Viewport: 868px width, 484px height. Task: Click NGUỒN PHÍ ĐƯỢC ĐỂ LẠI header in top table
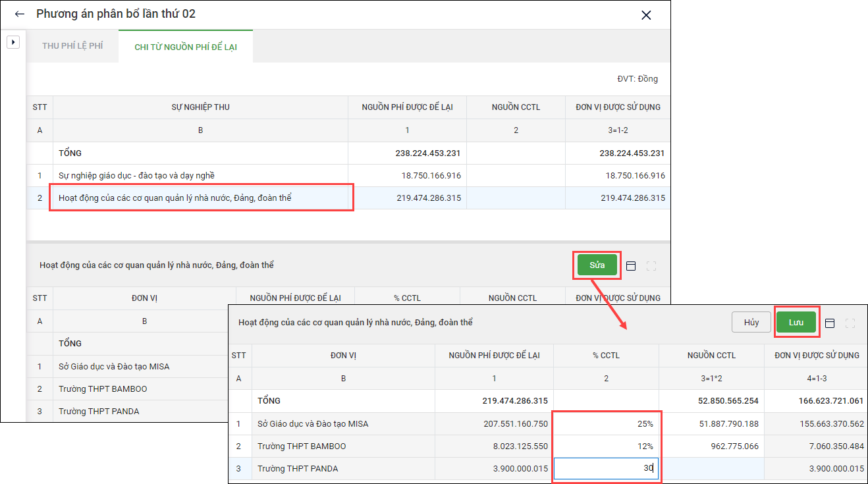click(407, 107)
